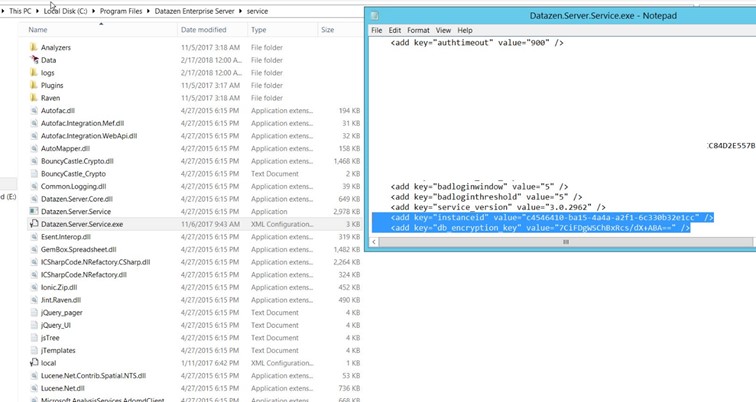Click the GemBox.Spreadsheet.dll file icon
The height and width of the screenshot is (402, 756).
pyautogui.click(x=34, y=249)
